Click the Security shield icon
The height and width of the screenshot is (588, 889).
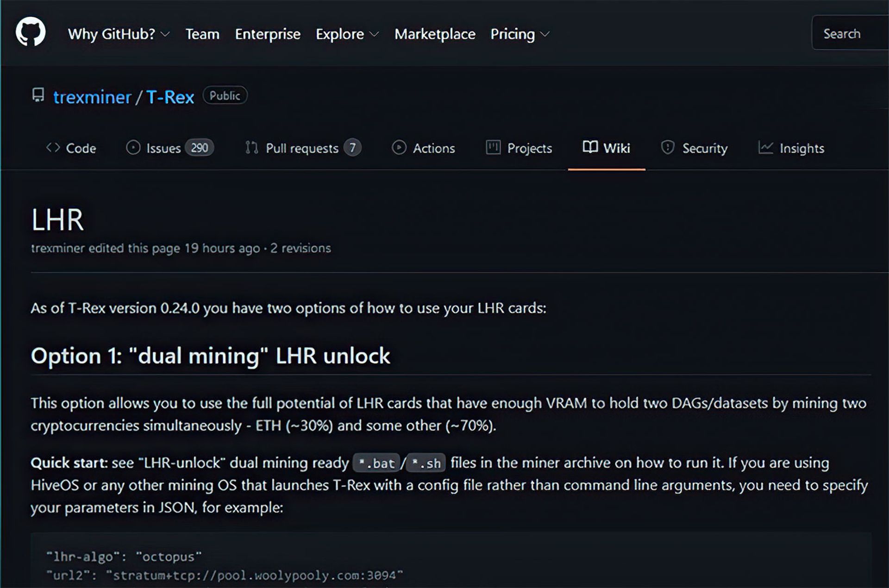[667, 147]
